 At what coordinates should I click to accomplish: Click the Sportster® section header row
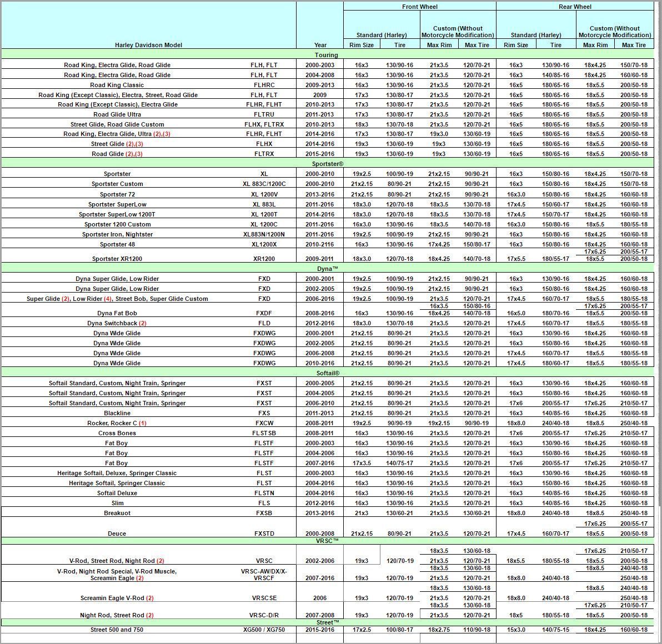(327, 164)
